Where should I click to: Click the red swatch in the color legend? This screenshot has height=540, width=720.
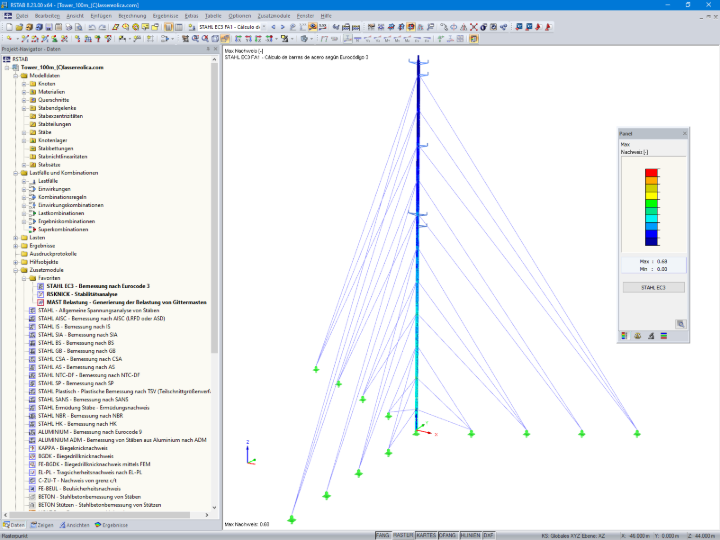pos(651,173)
